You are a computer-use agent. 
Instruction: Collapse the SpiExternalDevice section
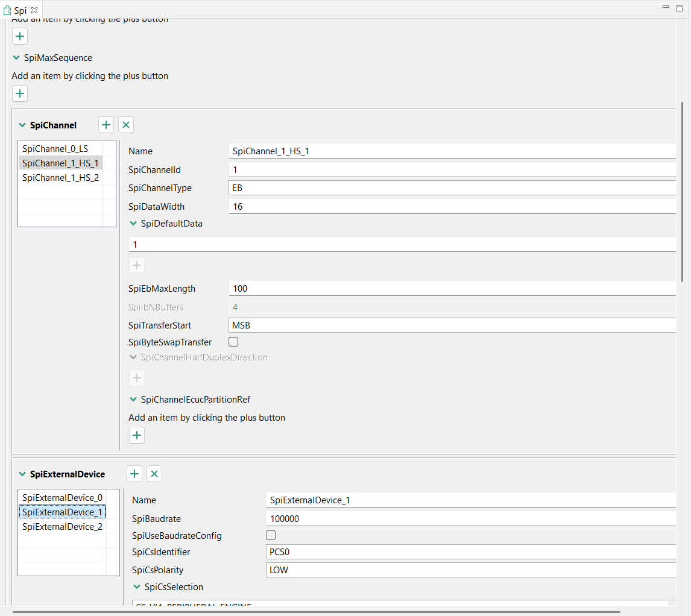tap(22, 474)
